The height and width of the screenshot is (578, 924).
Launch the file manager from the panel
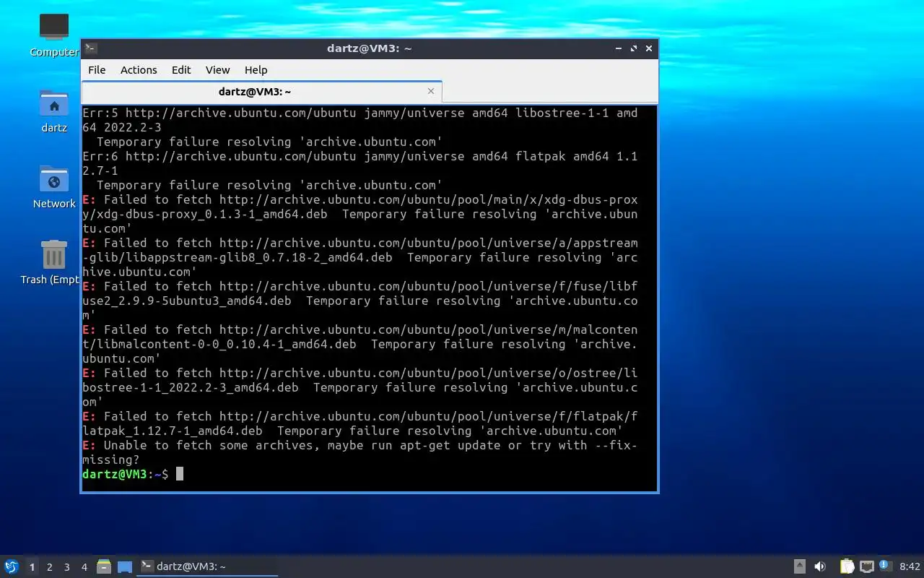(104, 566)
